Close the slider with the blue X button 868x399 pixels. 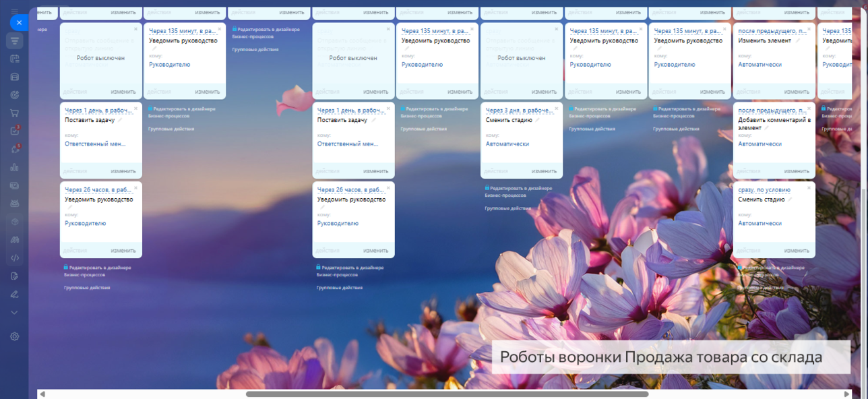19,22
